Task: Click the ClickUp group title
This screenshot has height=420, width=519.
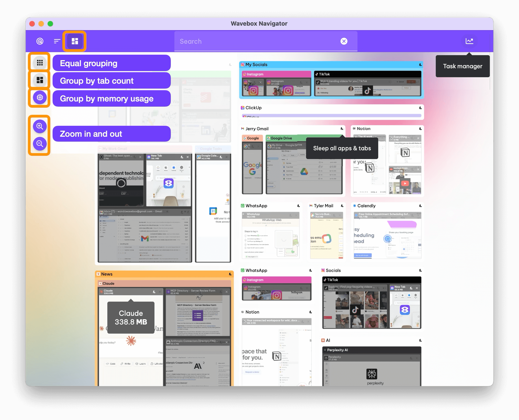Action: 253,108
